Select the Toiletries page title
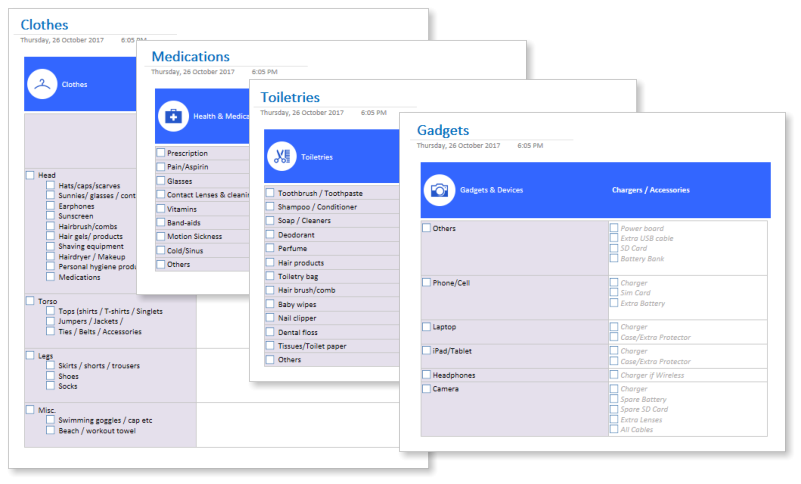The image size is (801, 484). 290,97
